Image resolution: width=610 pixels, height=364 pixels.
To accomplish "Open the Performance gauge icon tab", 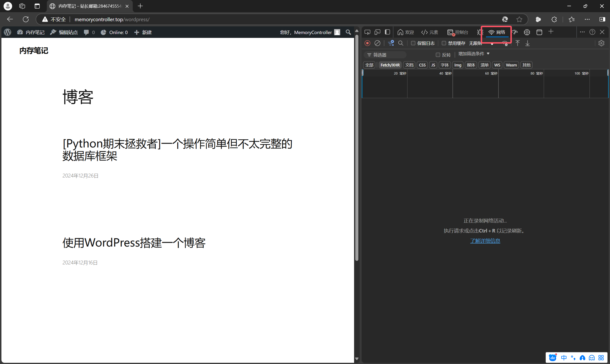I will tap(515, 32).
